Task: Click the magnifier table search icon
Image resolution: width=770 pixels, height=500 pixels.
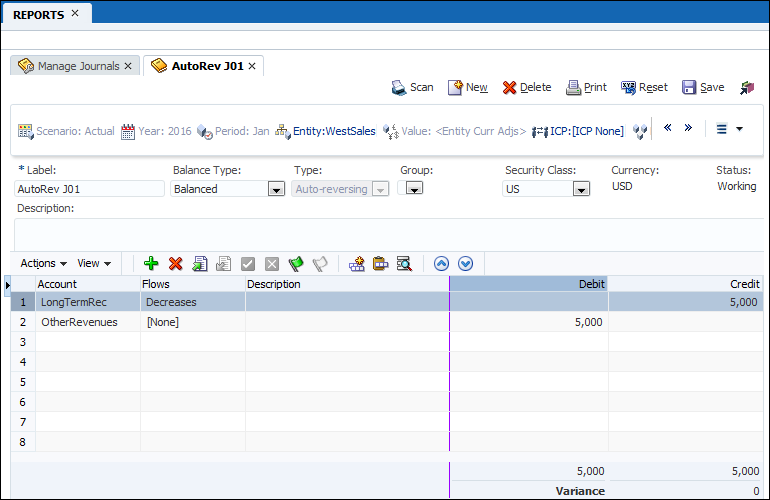Action: click(x=404, y=264)
